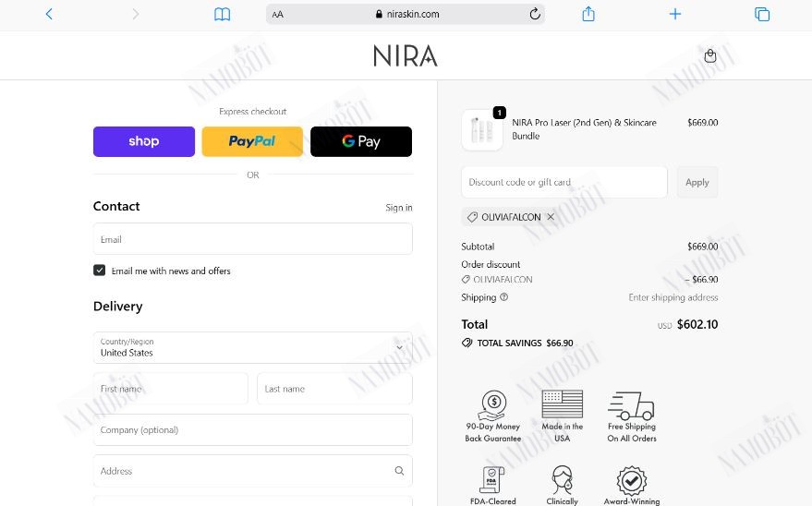Screen dimensions: 812x506
Task: Click the Sign in link
Action: click(399, 208)
